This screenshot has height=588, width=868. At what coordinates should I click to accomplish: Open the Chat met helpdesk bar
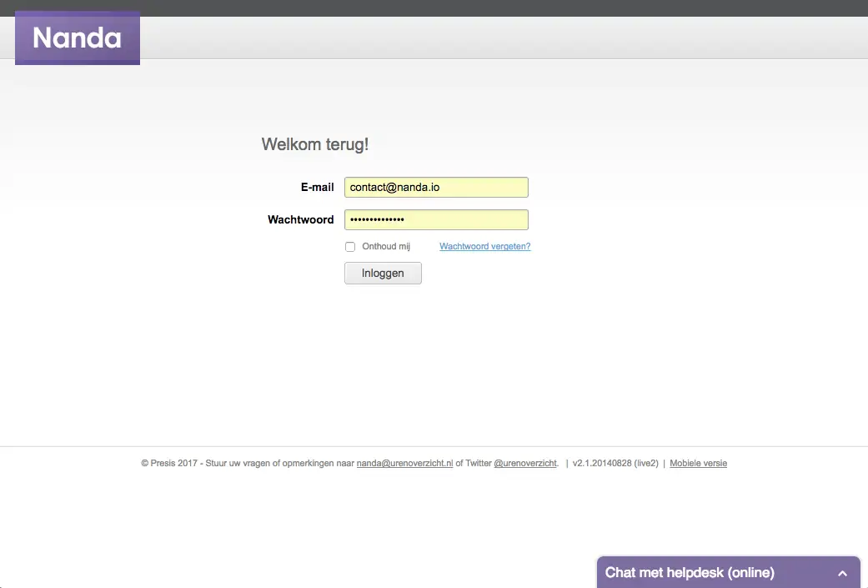point(729,572)
